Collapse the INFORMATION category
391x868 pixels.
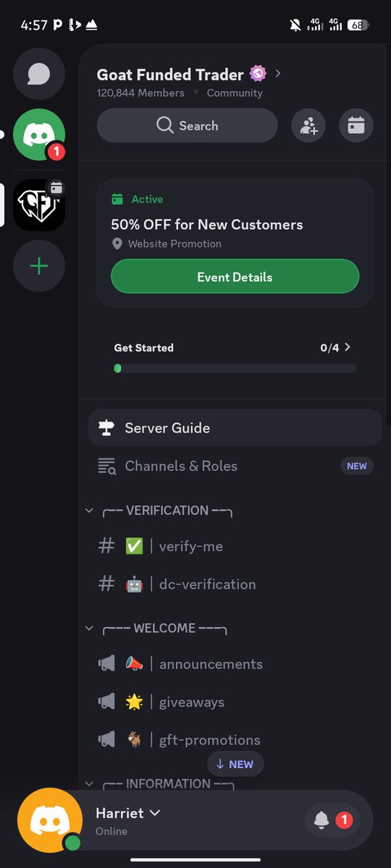(89, 783)
